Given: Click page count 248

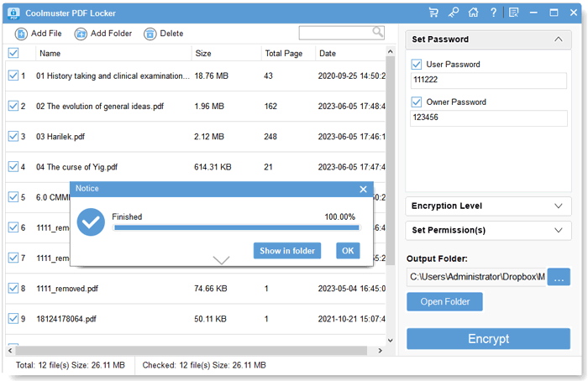Looking at the screenshot, I should (270, 136).
